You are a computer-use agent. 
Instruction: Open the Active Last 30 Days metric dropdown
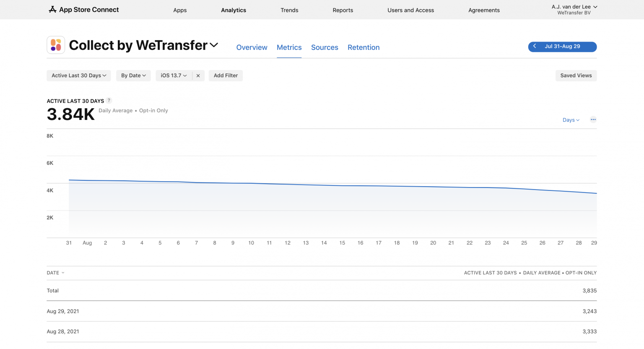(78, 76)
